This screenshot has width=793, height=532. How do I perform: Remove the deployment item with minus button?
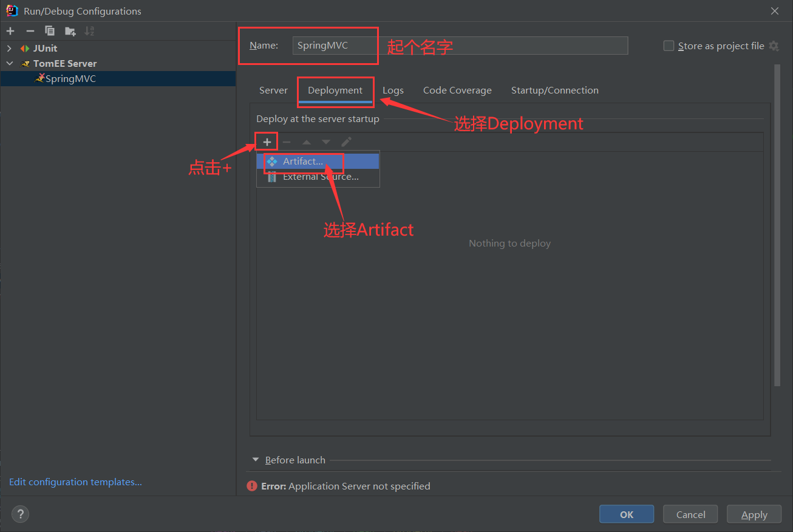pos(287,142)
